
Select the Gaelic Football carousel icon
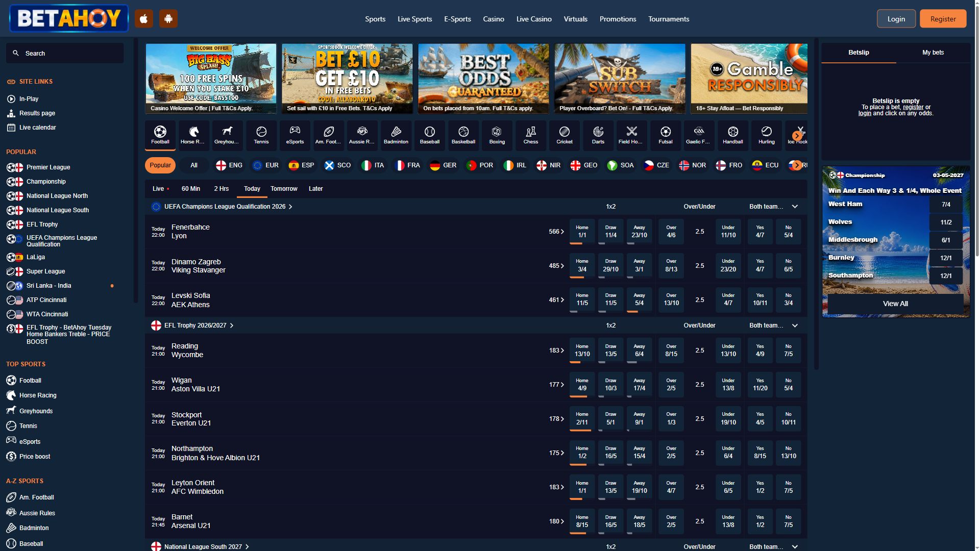pos(699,135)
